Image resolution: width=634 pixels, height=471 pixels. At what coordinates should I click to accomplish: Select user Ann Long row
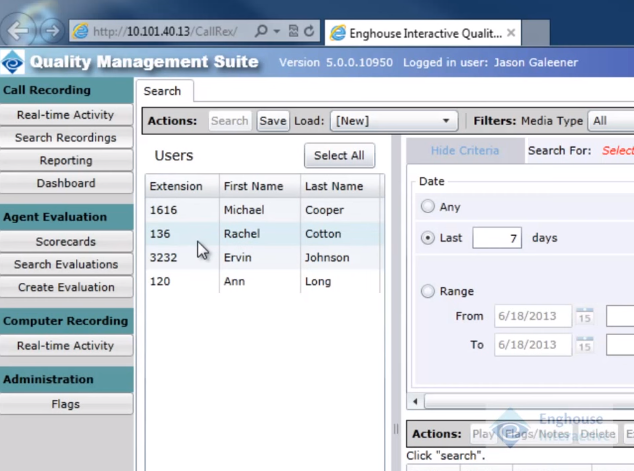click(262, 281)
